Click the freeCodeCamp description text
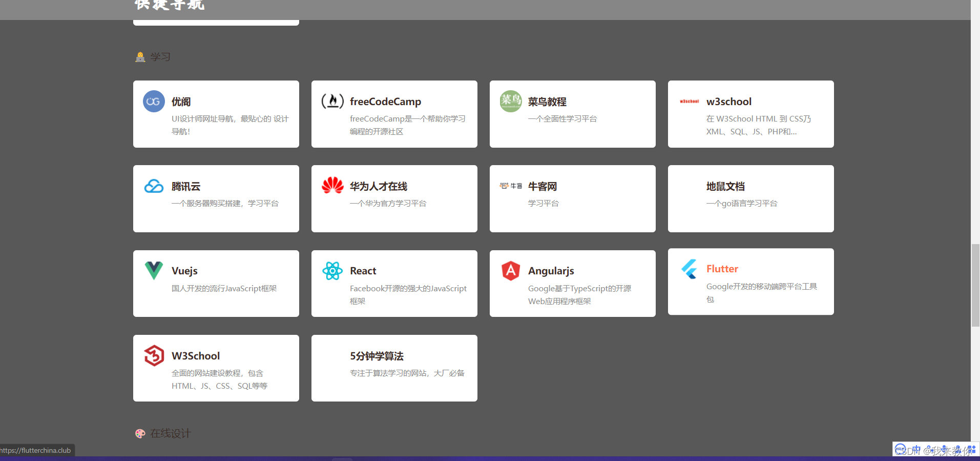The height and width of the screenshot is (461, 980). click(408, 125)
